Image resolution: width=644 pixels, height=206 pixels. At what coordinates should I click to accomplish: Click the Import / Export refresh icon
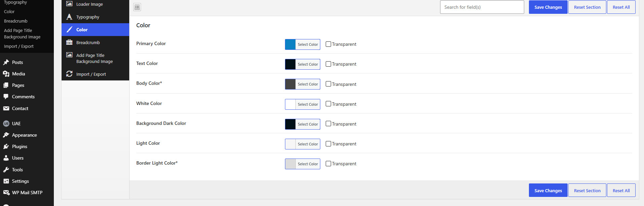69,74
